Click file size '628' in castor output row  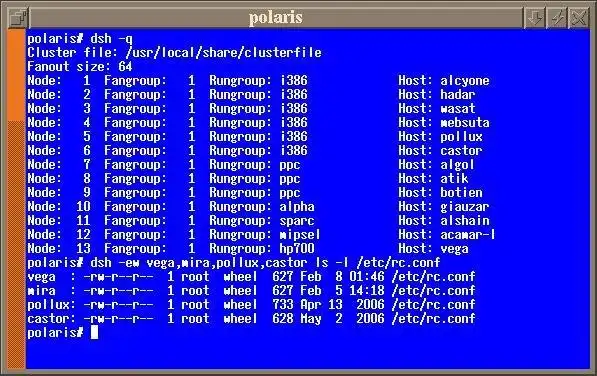(x=283, y=319)
